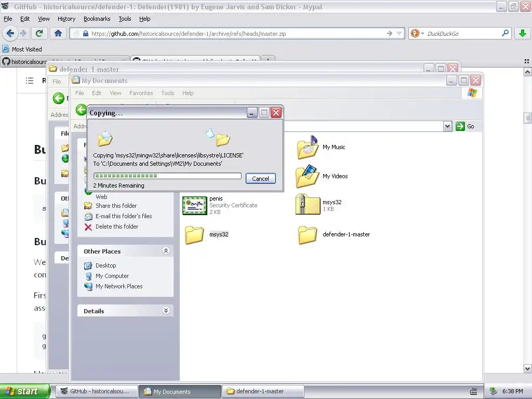Click the My Computer icon in Other Places
The height and width of the screenshot is (399, 532).
[x=88, y=276]
